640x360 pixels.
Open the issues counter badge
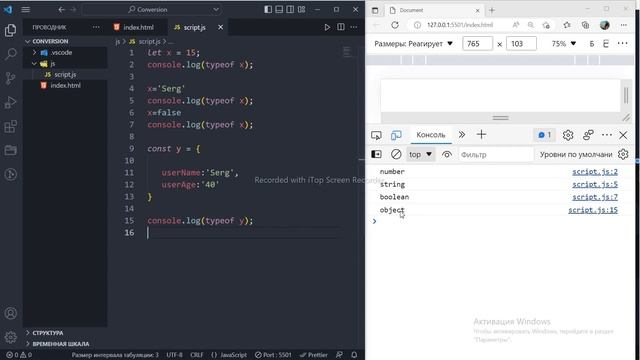tap(544, 135)
